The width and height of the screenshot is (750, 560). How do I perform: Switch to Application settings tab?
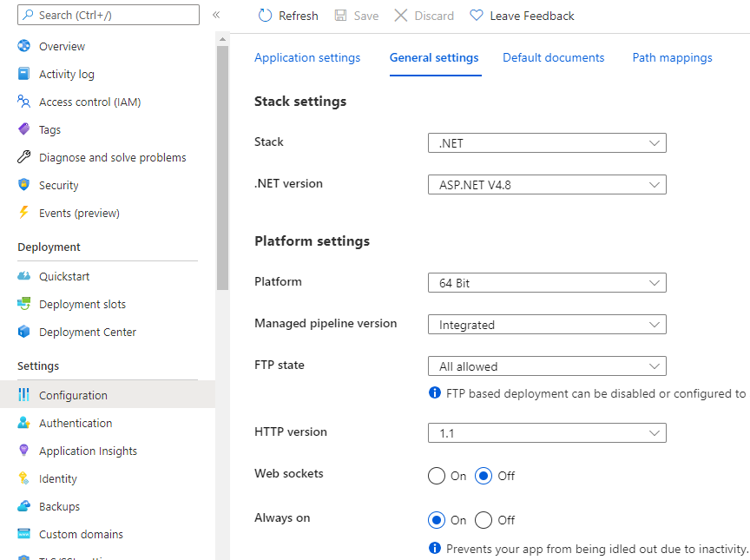point(307,57)
